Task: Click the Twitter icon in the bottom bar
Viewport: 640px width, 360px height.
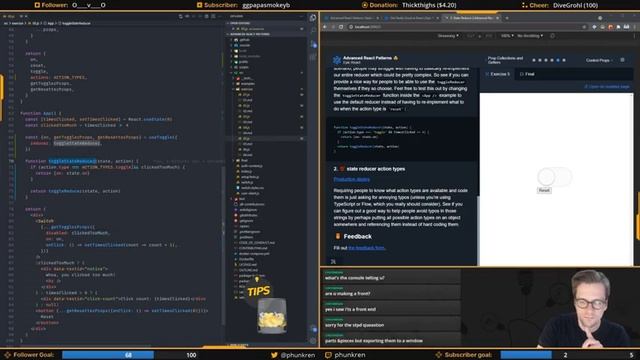Action: click(274, 355)
